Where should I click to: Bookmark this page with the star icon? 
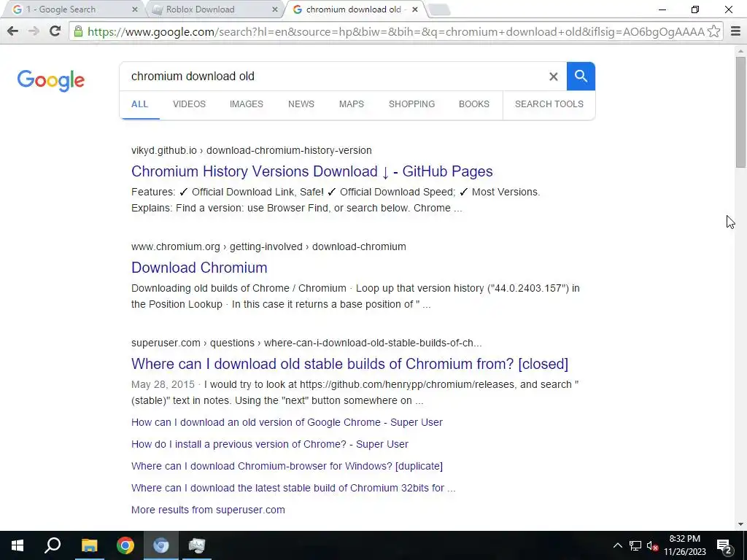pos(713,31)
